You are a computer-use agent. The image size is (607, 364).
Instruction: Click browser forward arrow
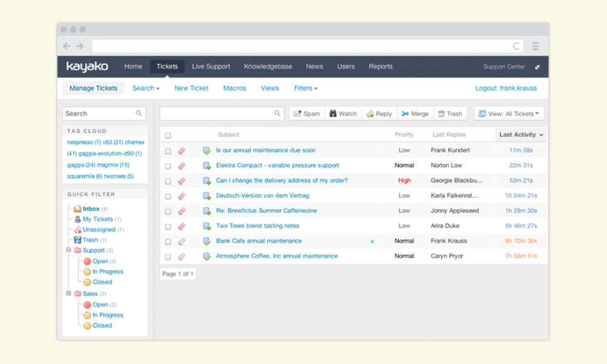tap(80, 46)
